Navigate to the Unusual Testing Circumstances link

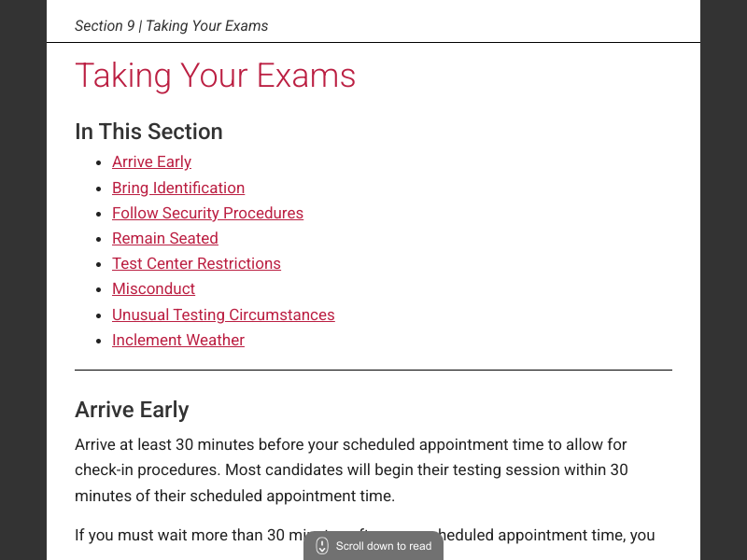pos(223,315)
